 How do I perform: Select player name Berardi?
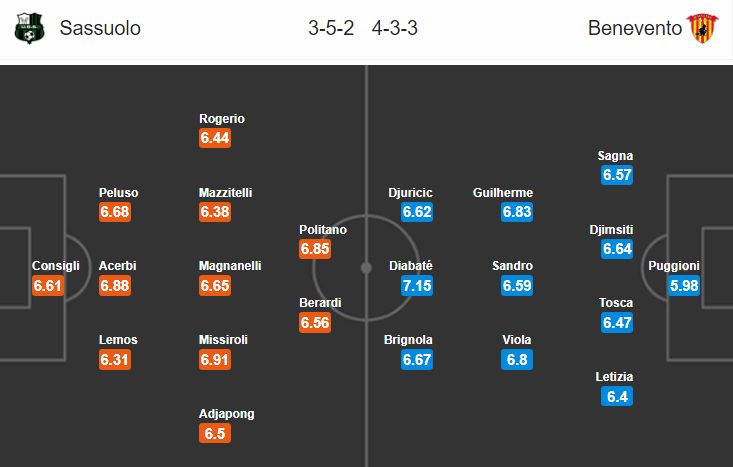(320, 302)
